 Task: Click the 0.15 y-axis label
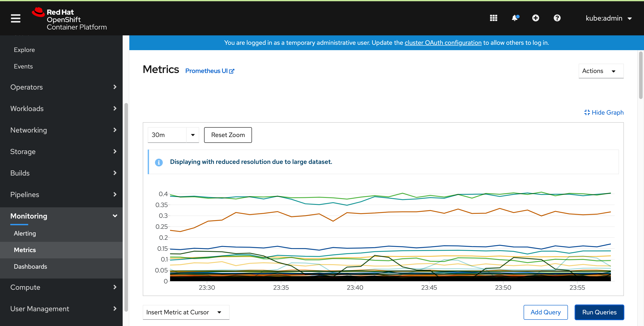coord(162,249)
